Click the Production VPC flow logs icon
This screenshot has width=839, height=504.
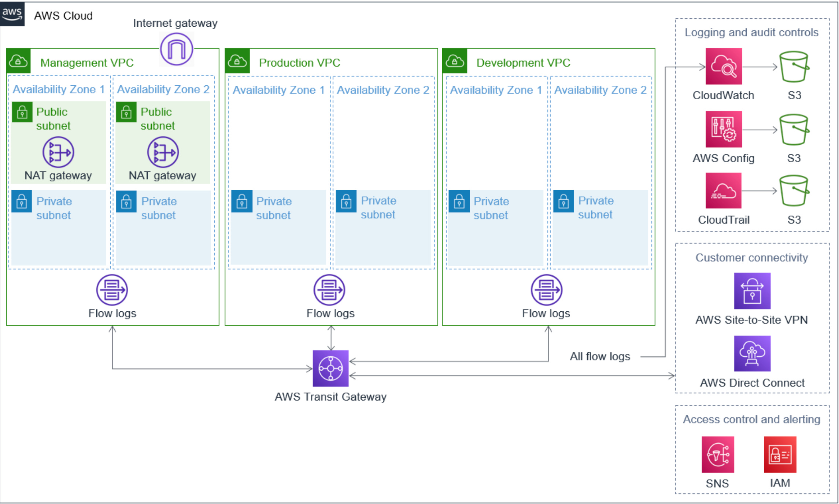point(329,290)
